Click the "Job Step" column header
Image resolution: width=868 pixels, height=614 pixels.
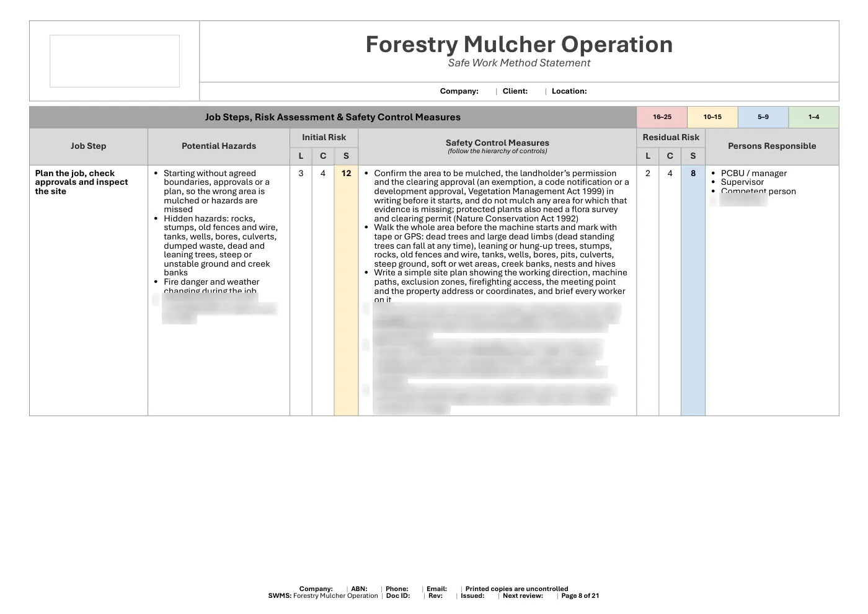click(89, 146)
